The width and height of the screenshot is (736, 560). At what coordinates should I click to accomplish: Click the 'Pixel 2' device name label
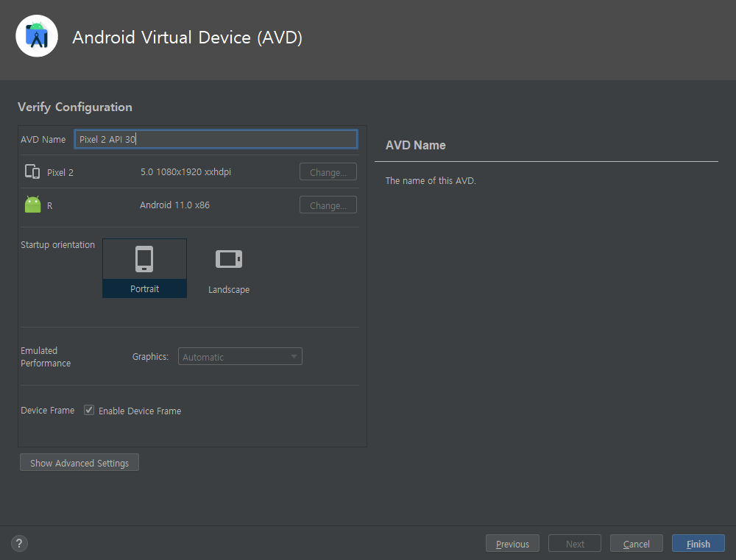point(60,172)
